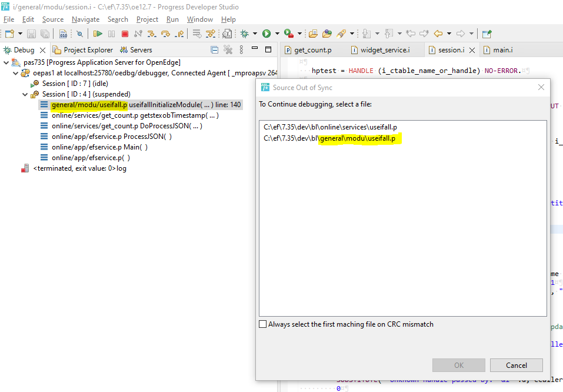Enable Always select first matching file checkbox
Image resolution: width=563 pixels, height=392 pixels.
(x=263, y=324)
